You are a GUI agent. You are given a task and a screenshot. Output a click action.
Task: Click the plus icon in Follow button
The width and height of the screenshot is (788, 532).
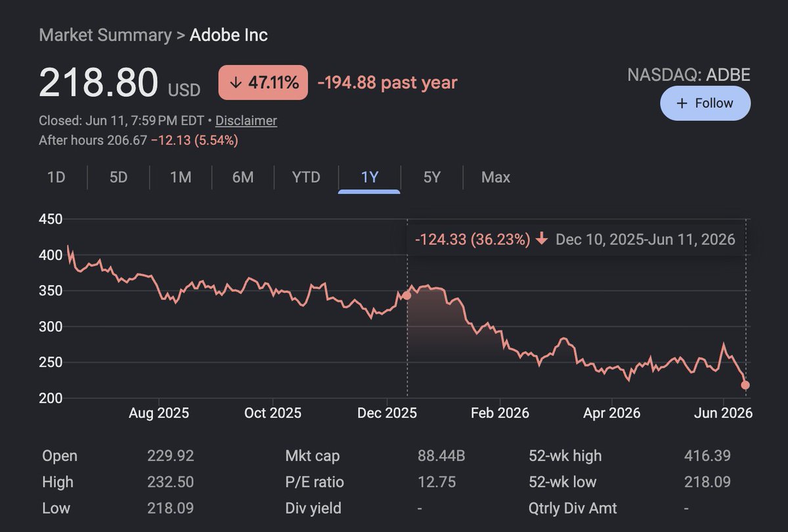tap(682, 103)
